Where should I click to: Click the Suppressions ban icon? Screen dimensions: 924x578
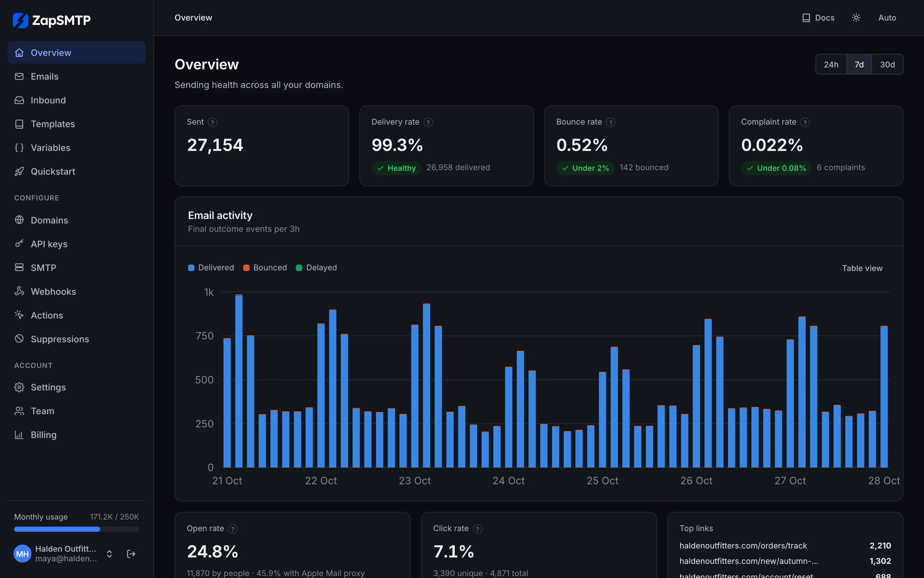tap(19, 339)
